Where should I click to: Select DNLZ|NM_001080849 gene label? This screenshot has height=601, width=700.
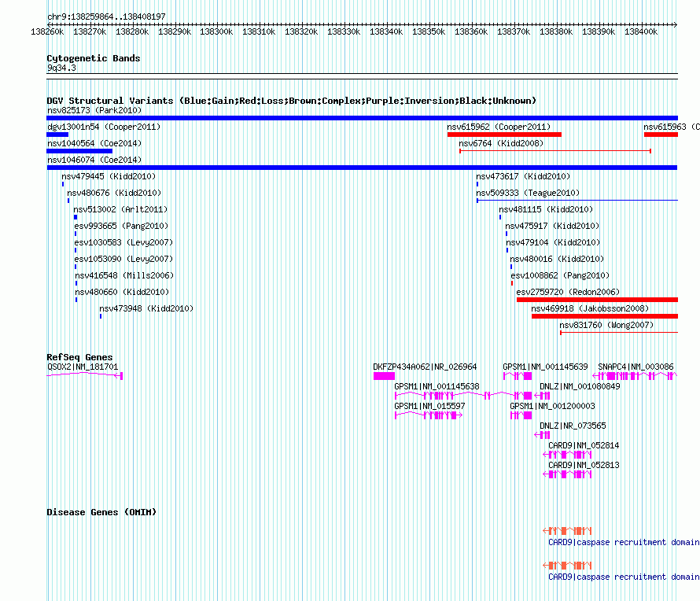point(580,387)
